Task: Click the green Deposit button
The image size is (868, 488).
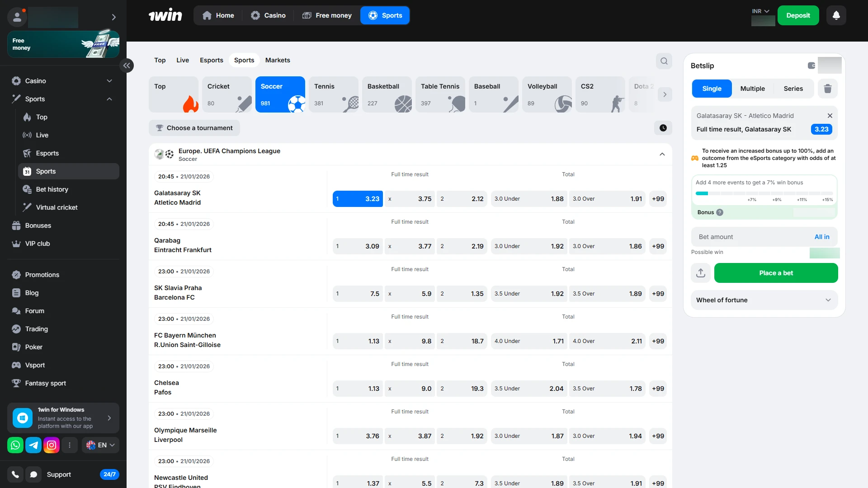Action: pyautogui.click(x=797, y=15)
